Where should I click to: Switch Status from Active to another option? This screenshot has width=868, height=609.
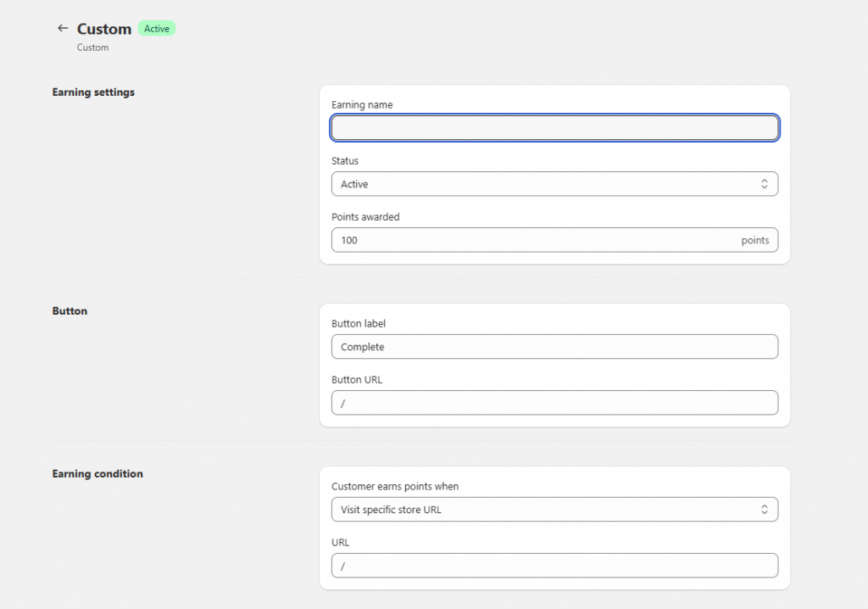(554, 184)
